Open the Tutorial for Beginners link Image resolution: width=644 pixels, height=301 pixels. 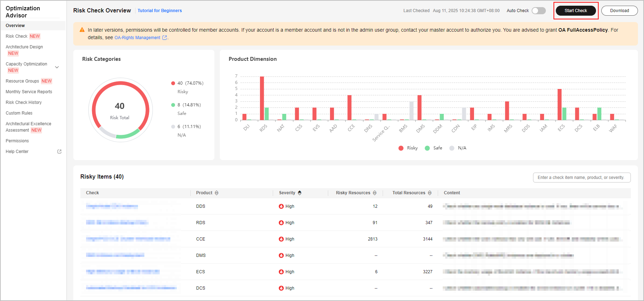click(x=160, y=11)
